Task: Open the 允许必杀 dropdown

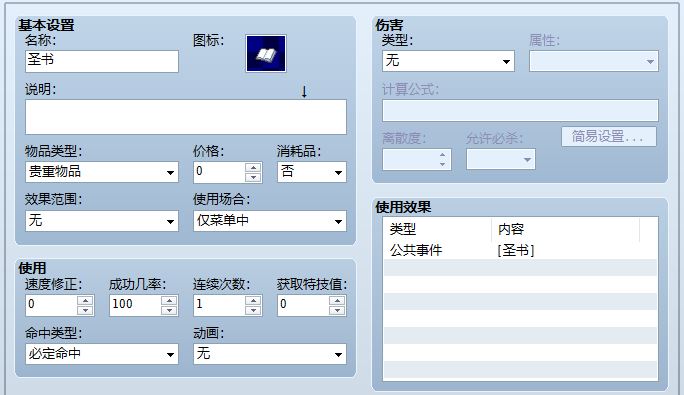Action: (x=500, y=159)
